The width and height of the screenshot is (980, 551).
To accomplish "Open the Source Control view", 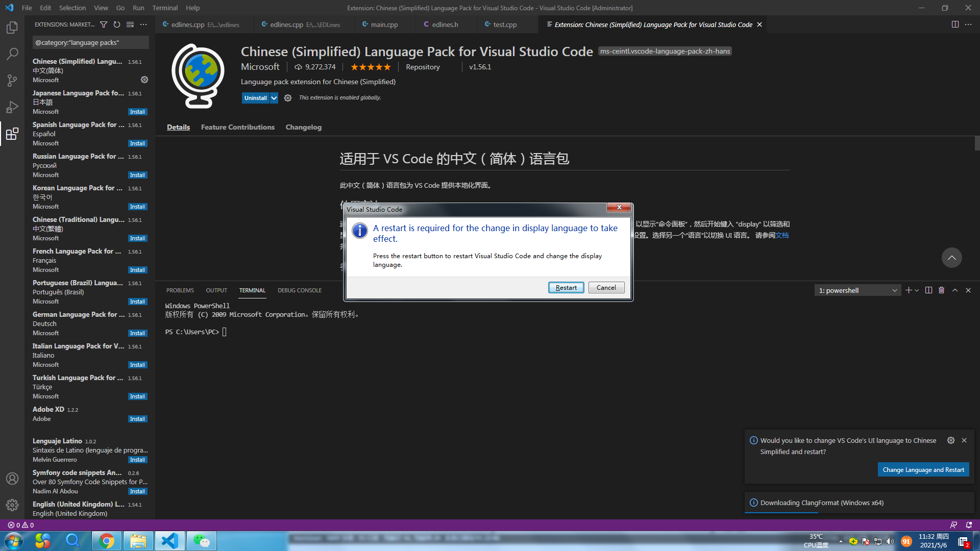I will coord(12,80).
